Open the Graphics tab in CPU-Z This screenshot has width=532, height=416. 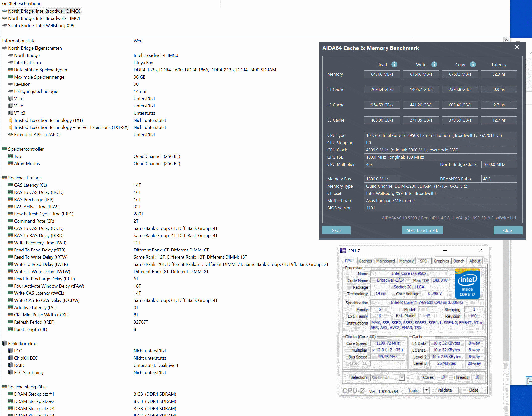441,261
